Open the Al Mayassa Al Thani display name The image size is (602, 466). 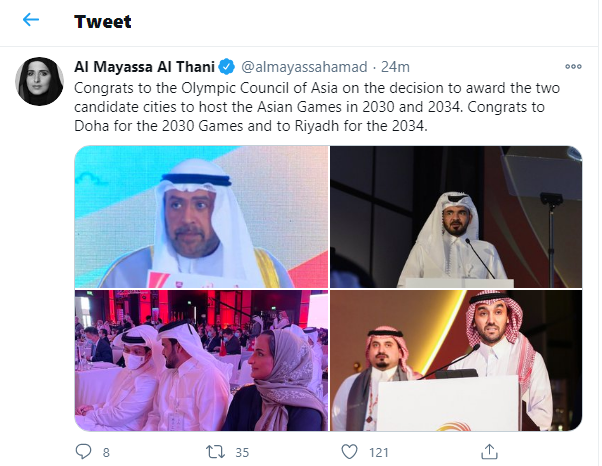tap(146, 67)
